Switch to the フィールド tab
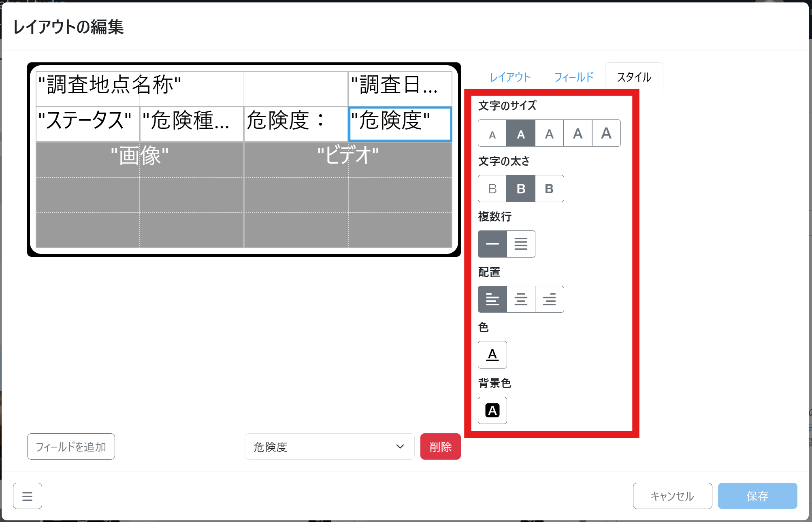The image size is (812, 522). [x=573, y=77]
